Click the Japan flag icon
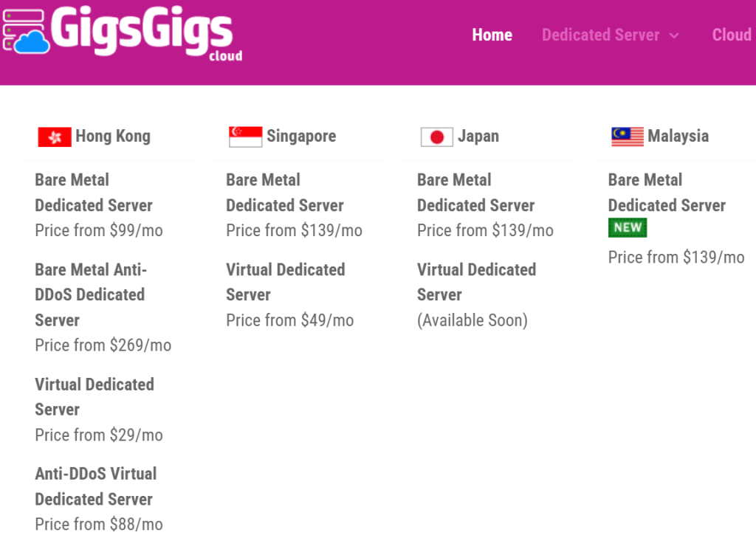 click(436, 137)
